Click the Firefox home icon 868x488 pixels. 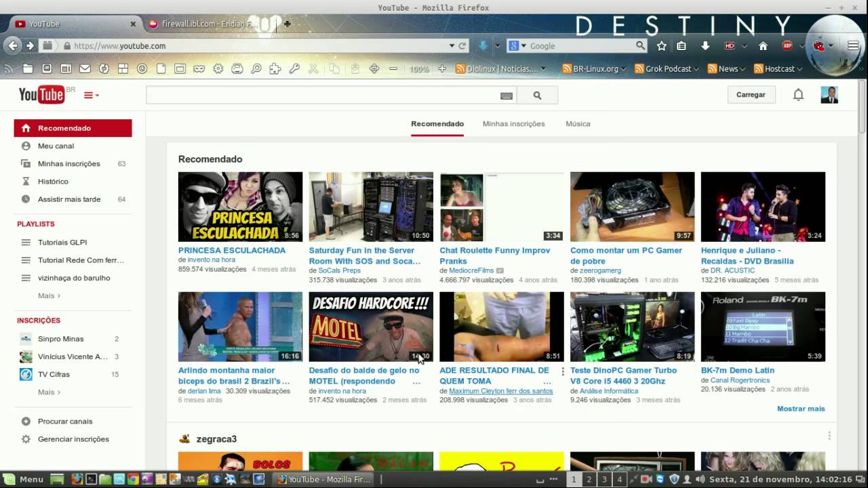(763, 46)
